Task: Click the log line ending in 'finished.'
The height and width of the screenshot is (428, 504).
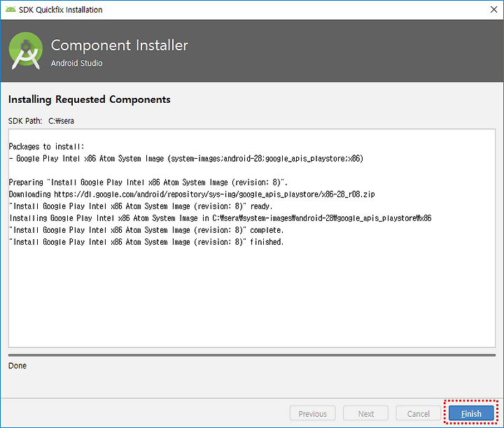Action: pos(146,242)
